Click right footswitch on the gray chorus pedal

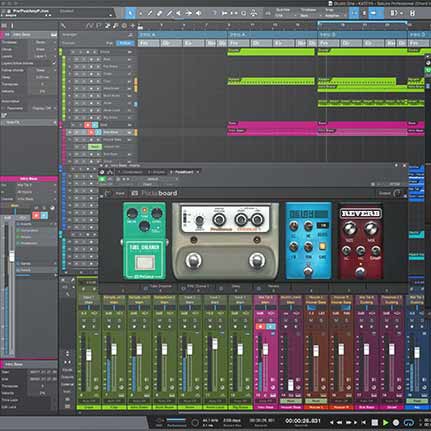(x=257, y=260)
